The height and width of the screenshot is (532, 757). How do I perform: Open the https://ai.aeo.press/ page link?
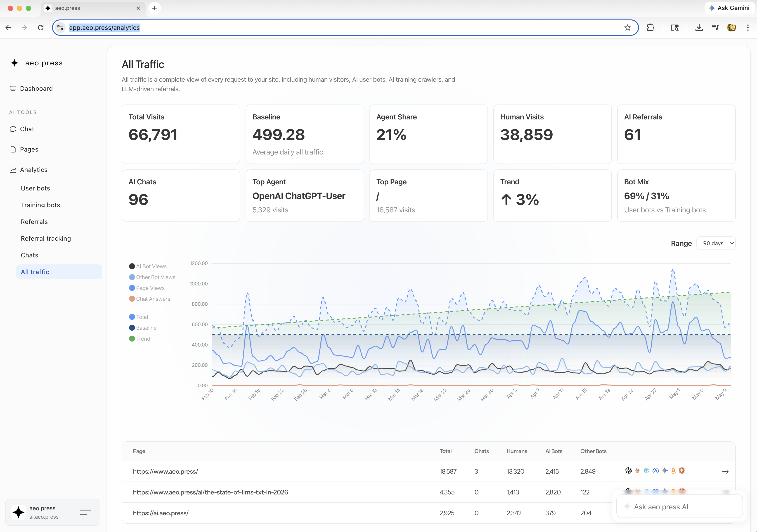(161, 513)
